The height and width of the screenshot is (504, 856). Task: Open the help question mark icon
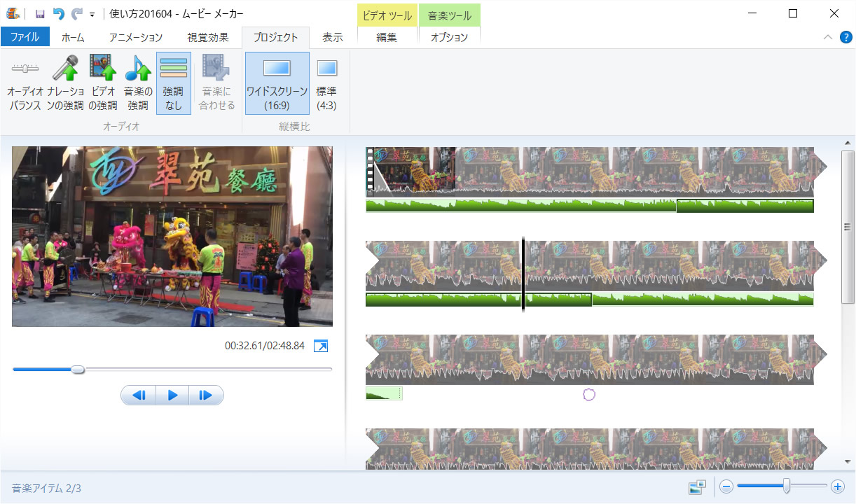click(x=845, y=37)
